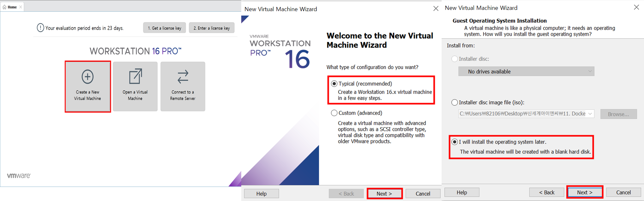This screenshot has width=644, height=201.
Task: Click the WORKSTATION 16 PRO heading text
Action: coord(135,51)
